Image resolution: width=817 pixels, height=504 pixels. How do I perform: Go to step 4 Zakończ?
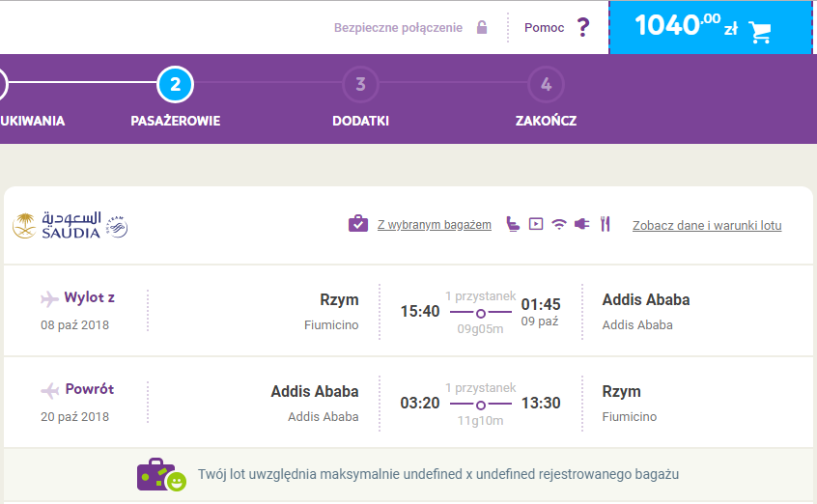tap(546, 84)
